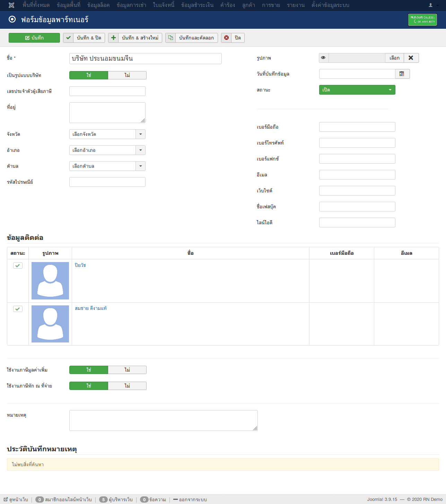The width and height of the screenshot is (446, 504).
Task: Click the อีเมล column header in contacts table
Action: (x=406, y=253)
